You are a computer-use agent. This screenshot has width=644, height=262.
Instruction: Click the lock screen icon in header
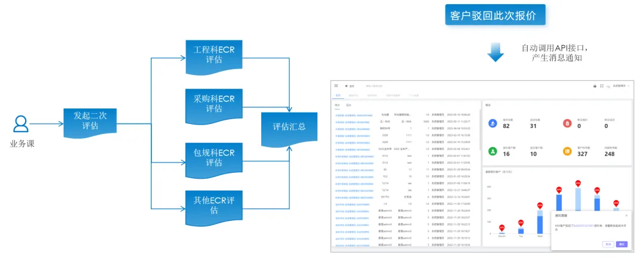coord(595,86)
